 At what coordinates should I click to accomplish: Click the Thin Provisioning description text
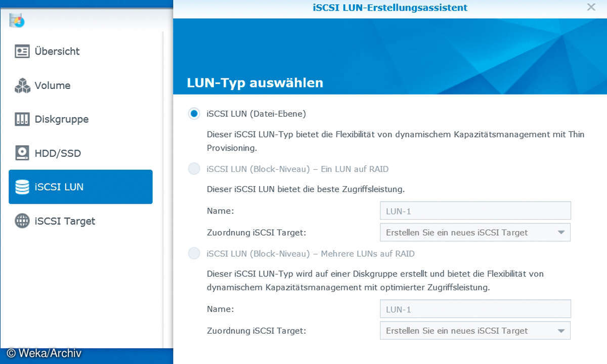coord(396,142)
